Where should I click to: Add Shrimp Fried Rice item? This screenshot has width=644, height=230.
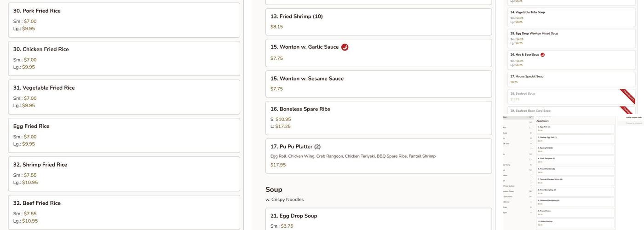pyautogui.click(x=124, y=174)
